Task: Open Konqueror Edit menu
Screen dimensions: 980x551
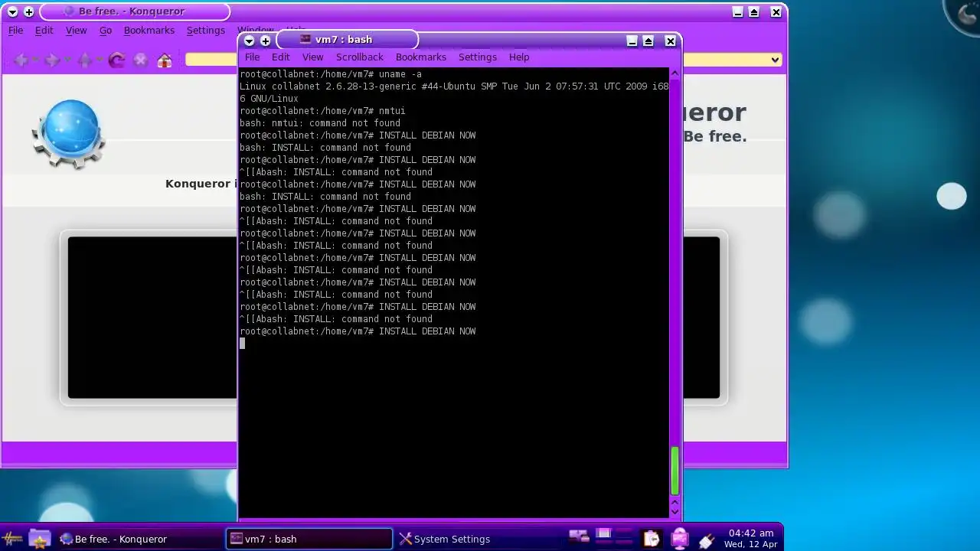Action: tap(44, 31)
